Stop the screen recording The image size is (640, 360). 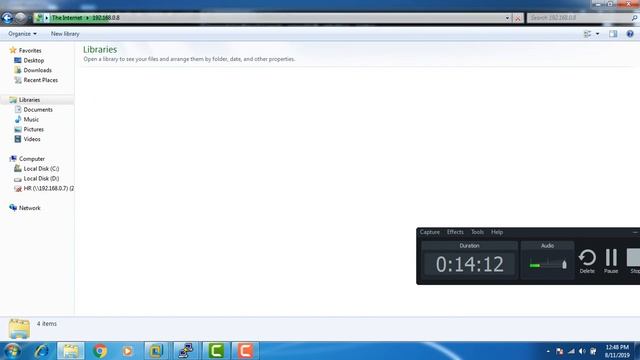(633, 261)
